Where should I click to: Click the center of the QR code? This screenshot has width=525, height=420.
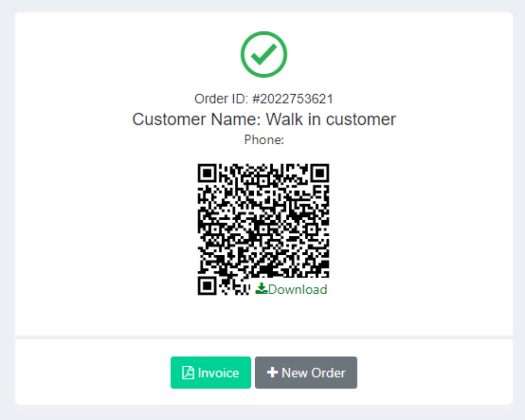point(263,229)
